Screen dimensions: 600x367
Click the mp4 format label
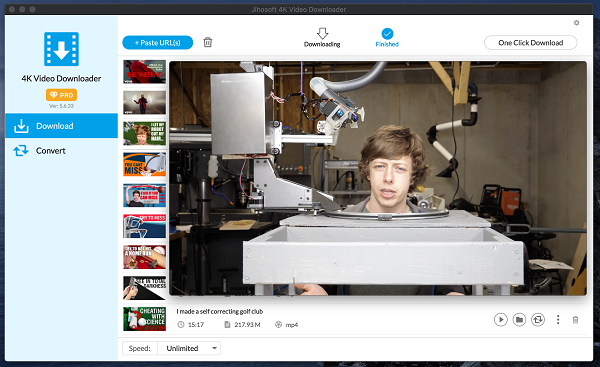click(x=292, y=325)
